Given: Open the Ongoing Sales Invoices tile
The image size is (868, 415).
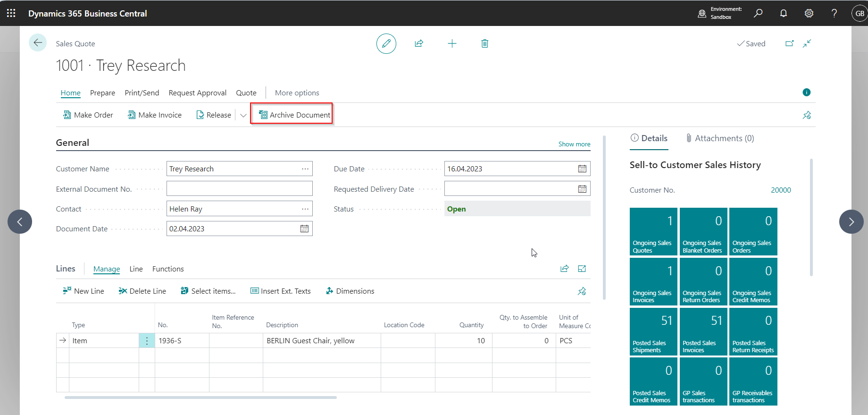Looking at the screenshot, I should point(653,282).
